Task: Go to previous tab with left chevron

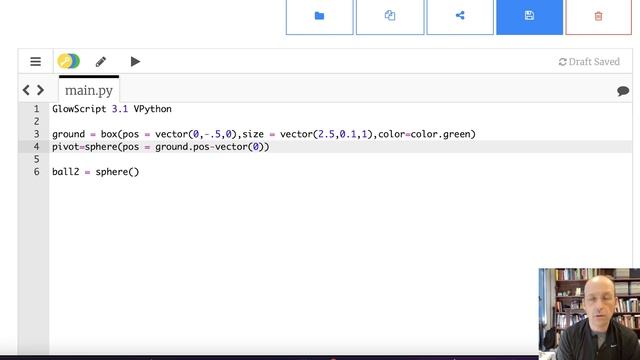Action: coord(26,90)
